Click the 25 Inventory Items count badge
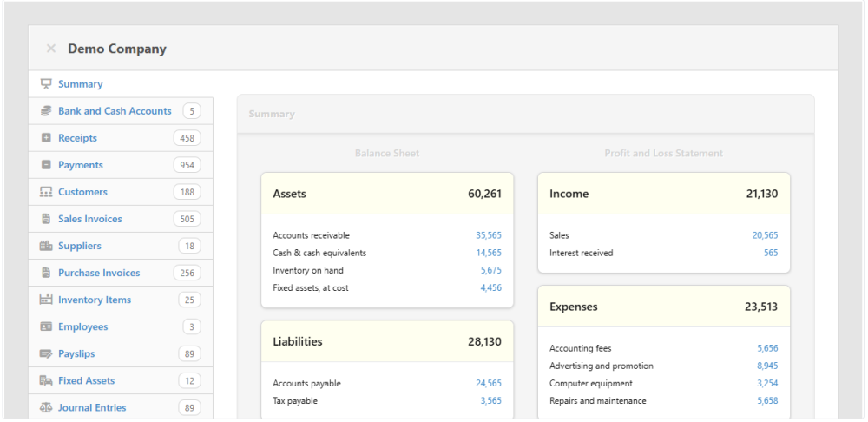The height and width of the screenshot is (422, 868). [x=189, y=300]
